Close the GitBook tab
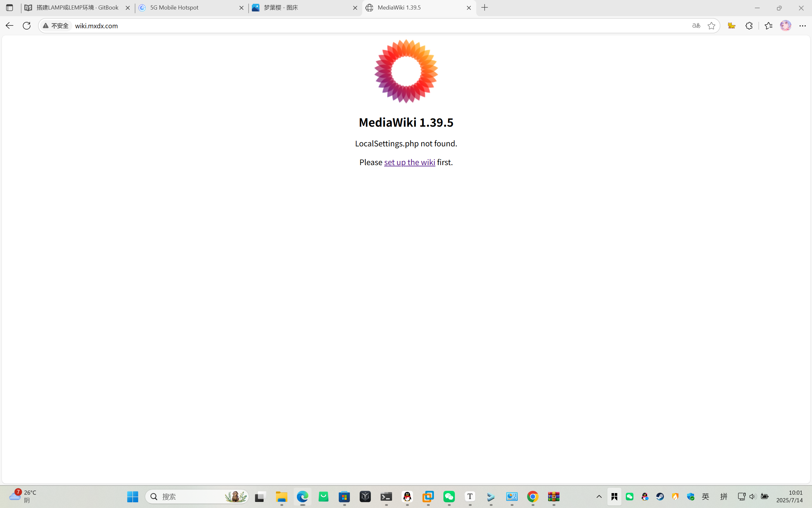The image size is (812, 508). [x=128, y=8]
